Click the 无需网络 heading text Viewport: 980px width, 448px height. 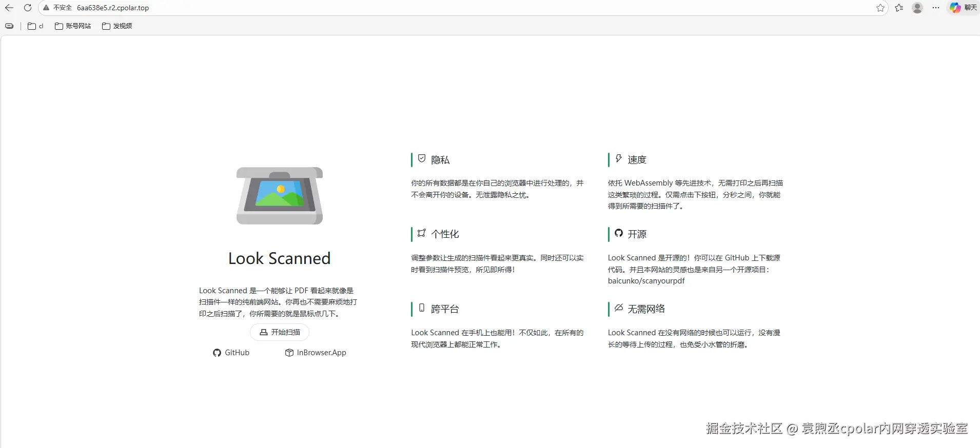[x=646, y=309]
